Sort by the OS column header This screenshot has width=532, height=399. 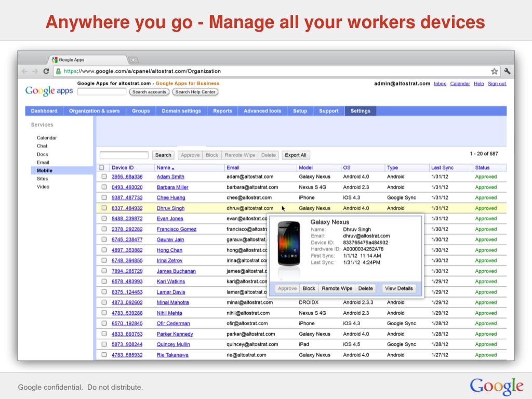(x=347, y=168)
